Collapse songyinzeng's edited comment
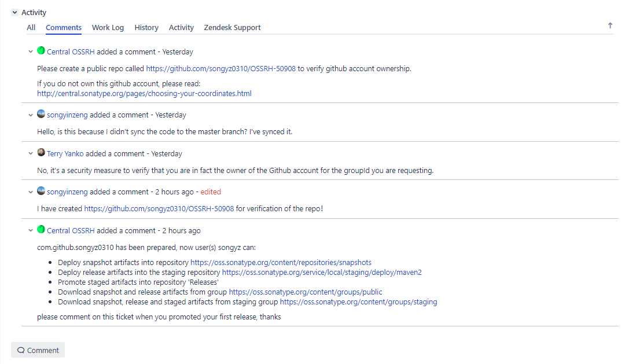Image resolution: width=625 pixels, height=364 pixels. (x=31, y=192)
